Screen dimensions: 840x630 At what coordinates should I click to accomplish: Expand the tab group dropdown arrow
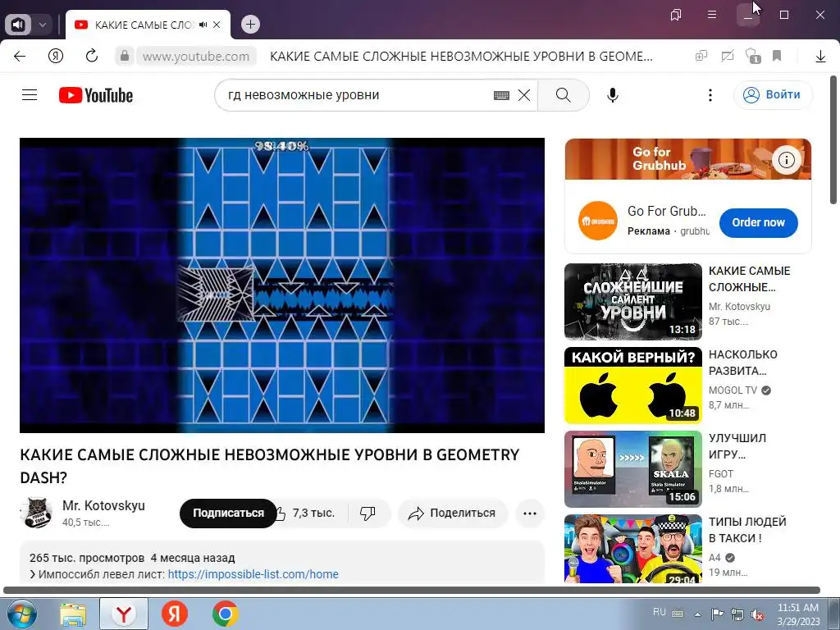(x=43, y=25)
